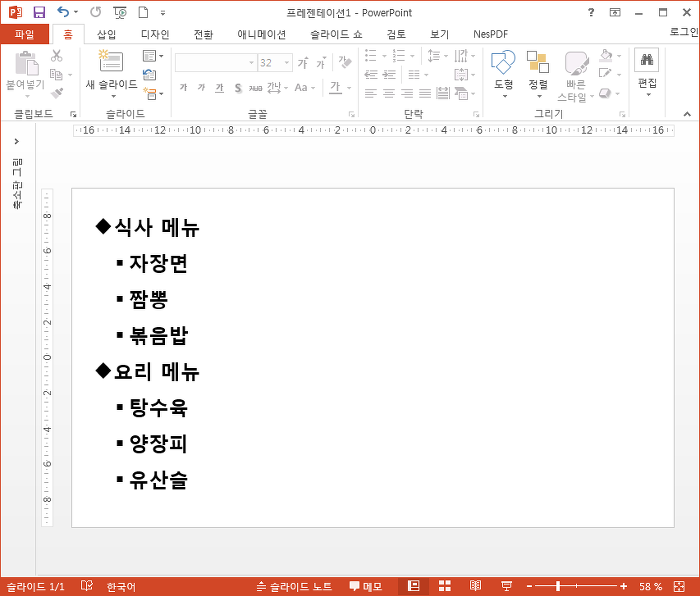
Task: Switch to Reading view icon
Action: 475,586
